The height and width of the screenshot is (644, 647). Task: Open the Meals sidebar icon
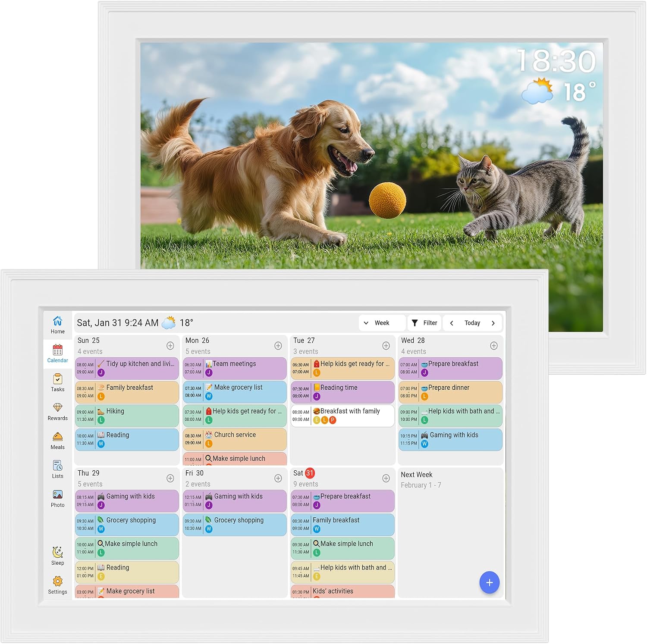(57, 440)
